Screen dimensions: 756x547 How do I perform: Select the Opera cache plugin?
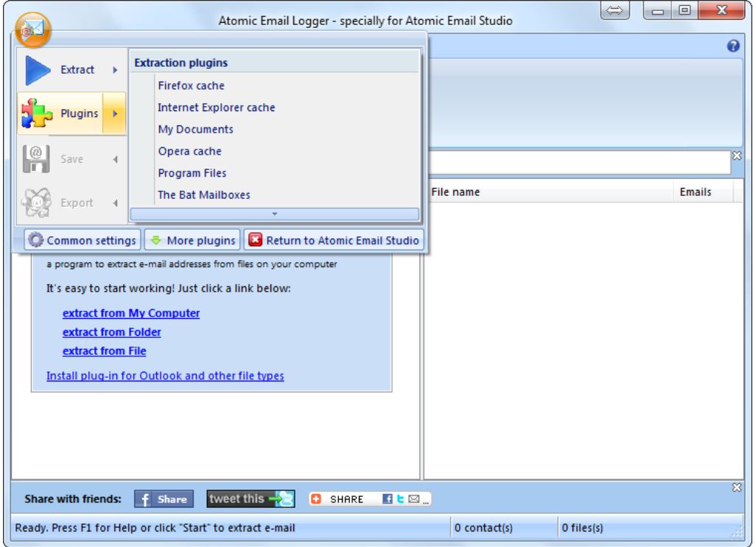point(190,151)
